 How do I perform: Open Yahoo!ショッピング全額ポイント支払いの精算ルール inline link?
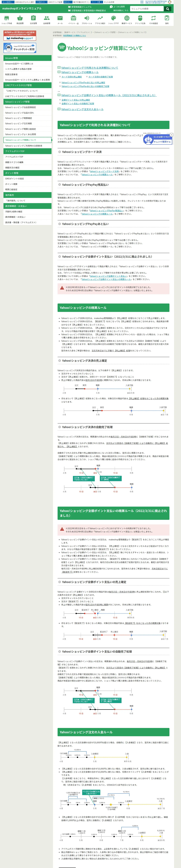106,279
